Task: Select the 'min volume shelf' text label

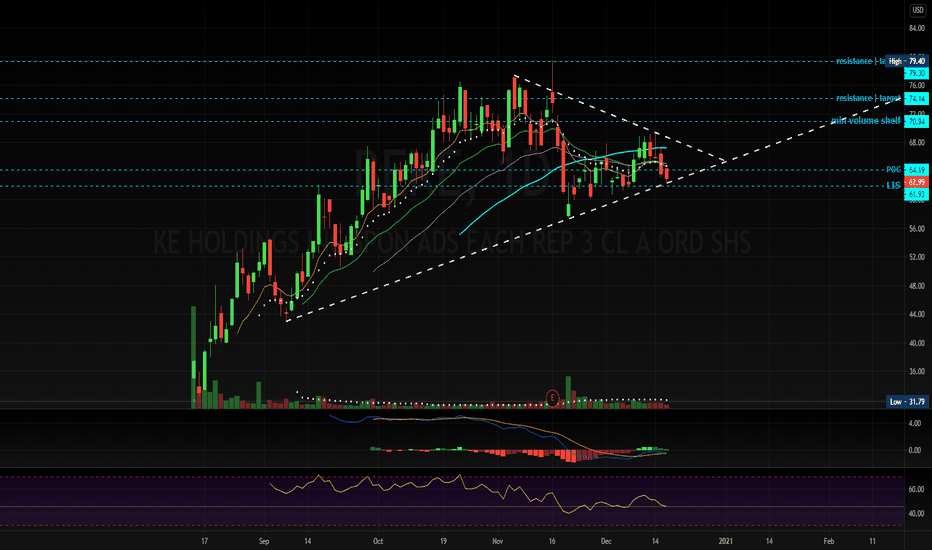Action: point(865,121)
